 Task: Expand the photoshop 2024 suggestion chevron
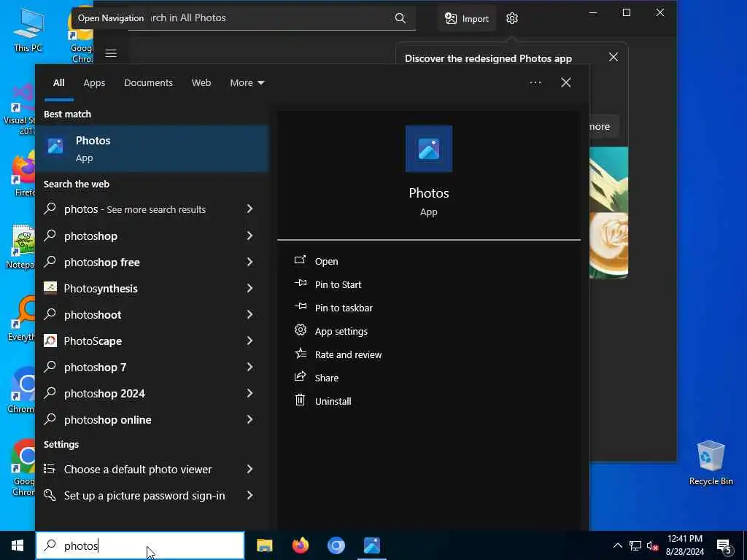tap(249, 393)
